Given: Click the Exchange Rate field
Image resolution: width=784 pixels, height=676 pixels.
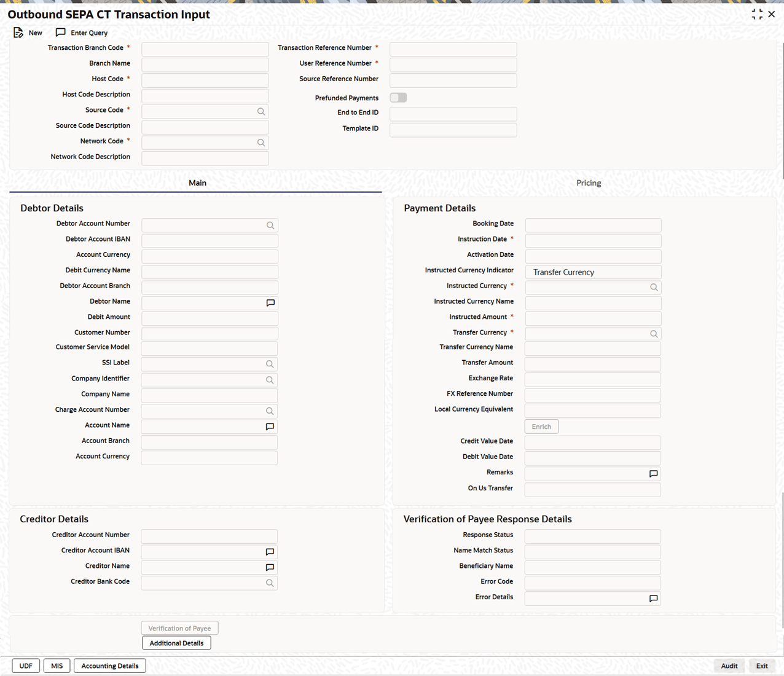Looking at the screenshot, I should pos(593,380).
